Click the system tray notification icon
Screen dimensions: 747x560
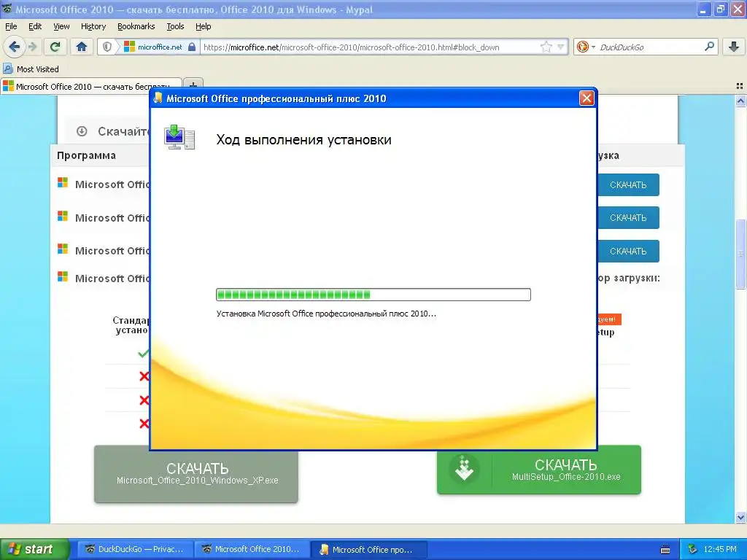[x=692, y=549]
